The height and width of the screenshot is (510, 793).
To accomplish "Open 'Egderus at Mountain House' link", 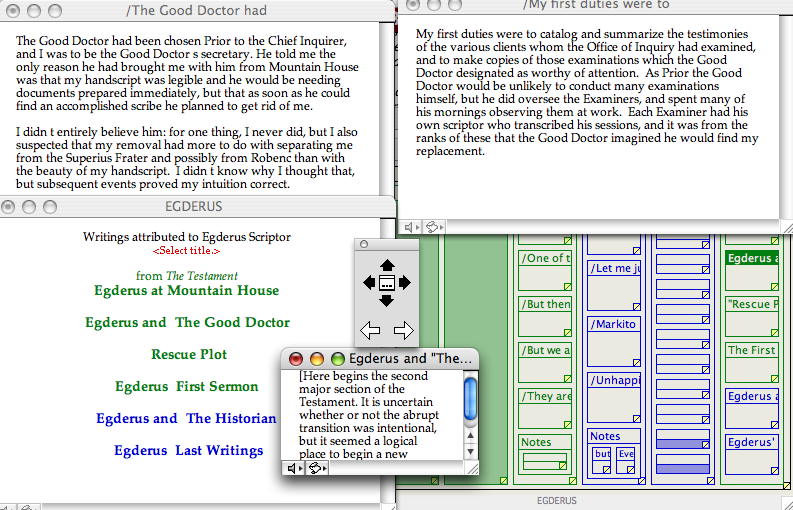I will point(187,290).
